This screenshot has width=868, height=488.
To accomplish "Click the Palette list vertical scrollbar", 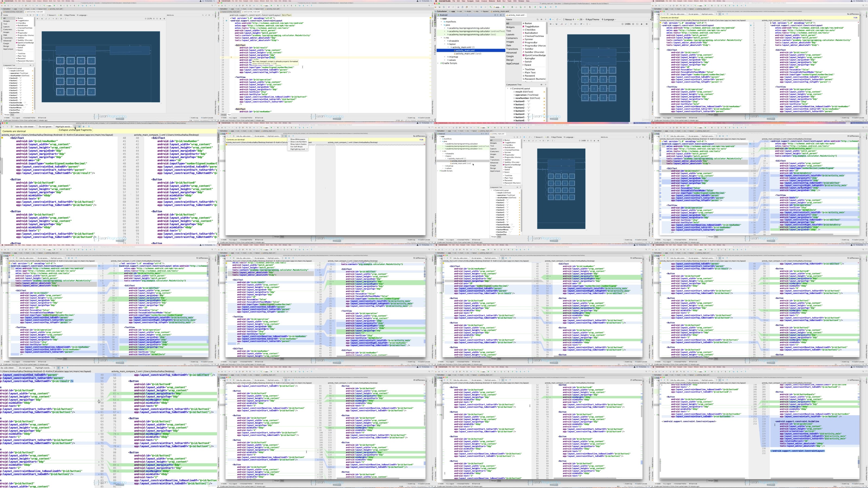I will (x=547, y=28).
